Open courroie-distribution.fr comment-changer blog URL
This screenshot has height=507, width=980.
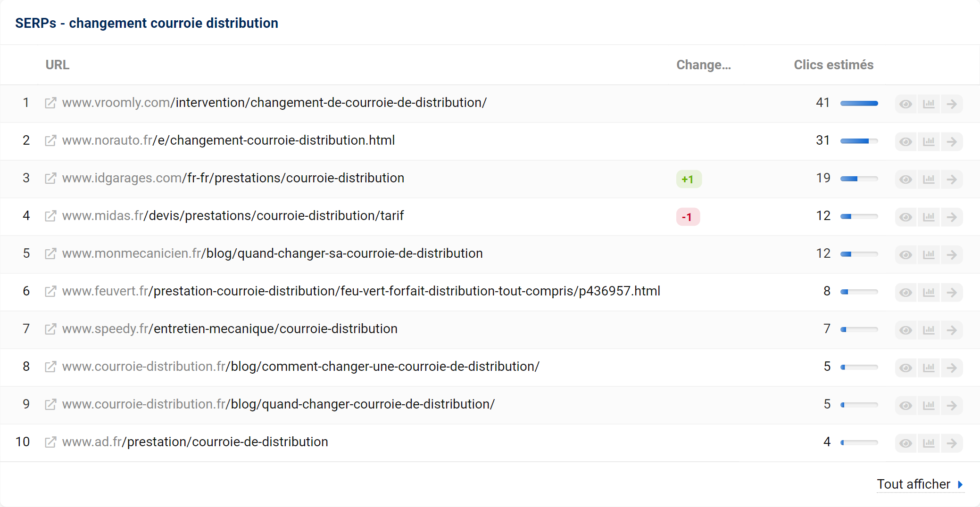tap(301, 367)
